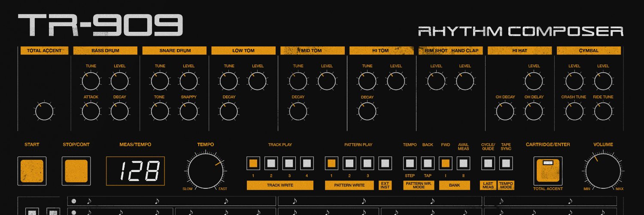Viewport: 644px width, 215px height.
Task: Click the Snare Drum Tone knob
Action: click(x=159, y=111)
